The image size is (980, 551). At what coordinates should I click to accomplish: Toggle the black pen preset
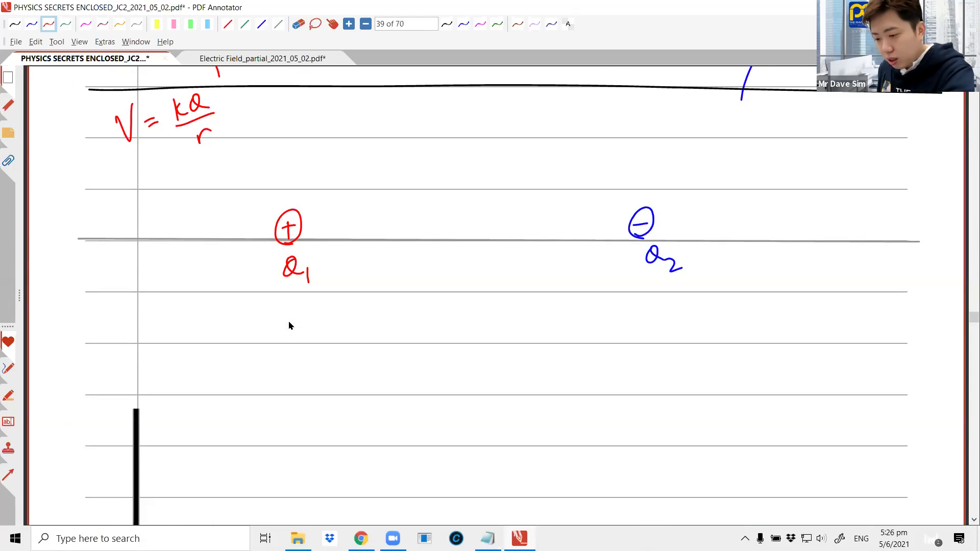15,24
